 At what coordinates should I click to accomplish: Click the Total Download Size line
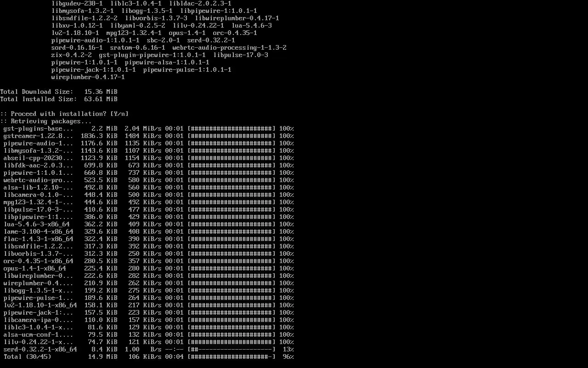59,92
